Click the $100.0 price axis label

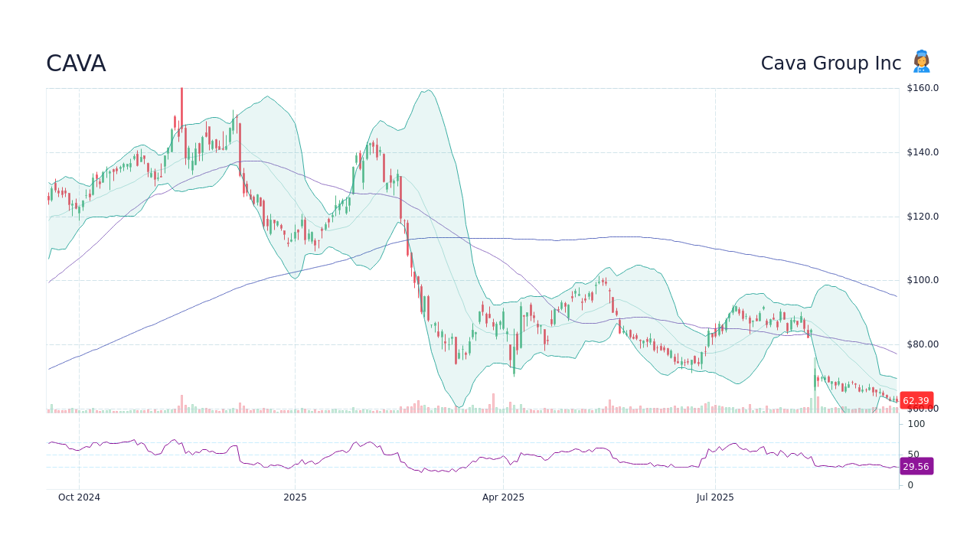[x=923, y=280]
